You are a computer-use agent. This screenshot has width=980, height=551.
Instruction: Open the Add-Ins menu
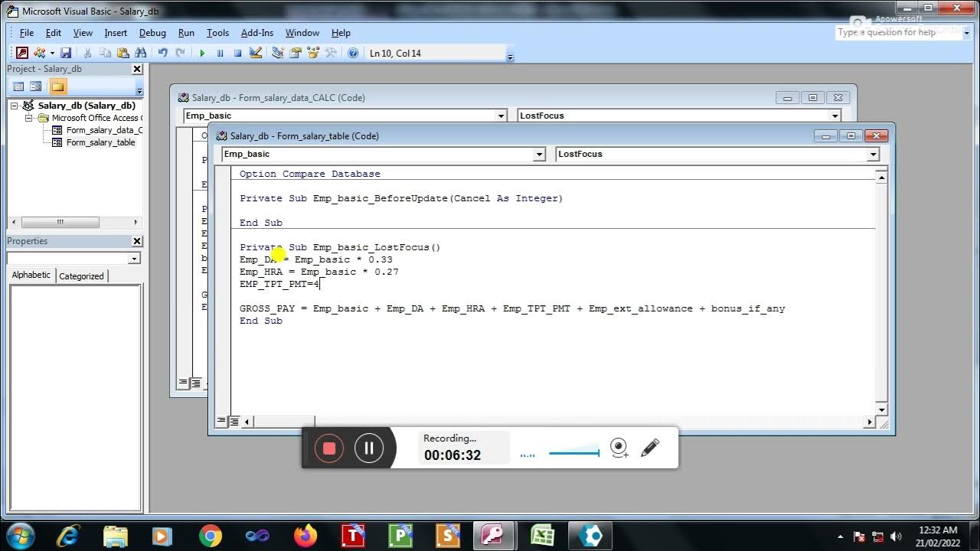[256, 33]
